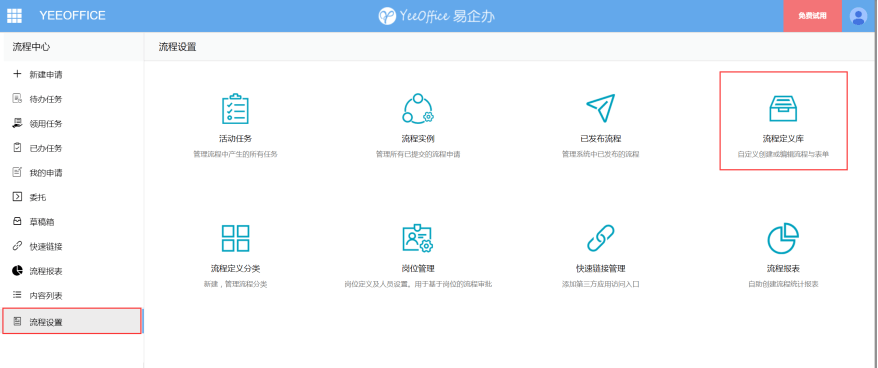Screen dimensions: 878x368
Task: Click the 流程定义库 archive box icon
Action: pyautogui.click(x=783, y=109)
